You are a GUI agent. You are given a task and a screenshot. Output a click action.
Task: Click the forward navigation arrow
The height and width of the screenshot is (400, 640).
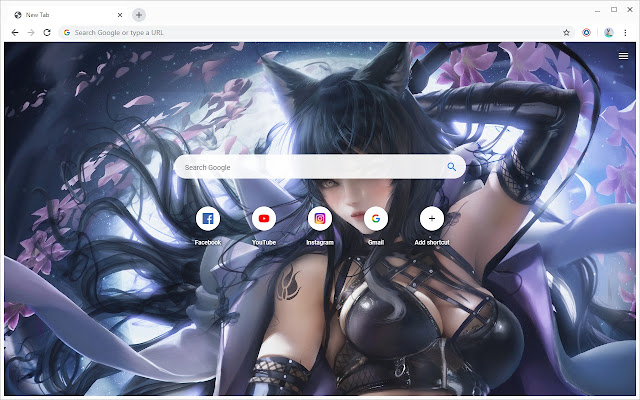pyautogui.click(x=31, y=33)
